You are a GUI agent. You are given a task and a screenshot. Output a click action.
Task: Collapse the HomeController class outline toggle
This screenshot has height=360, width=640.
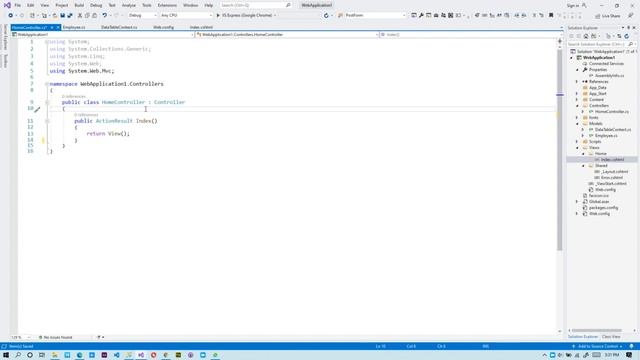(47, 102)
